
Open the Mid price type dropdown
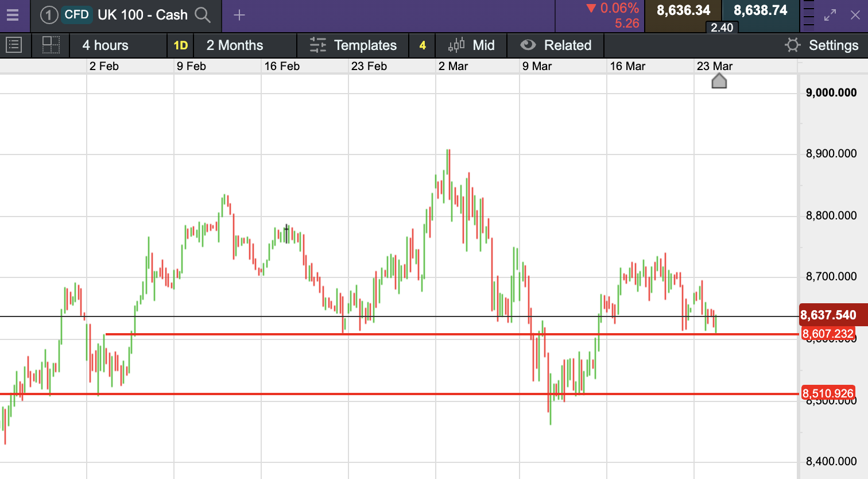click(x=471, y=45)
